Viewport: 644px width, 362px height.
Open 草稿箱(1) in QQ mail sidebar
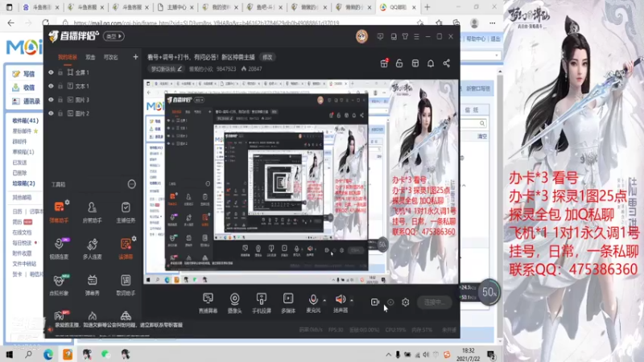tap(23, 152)
